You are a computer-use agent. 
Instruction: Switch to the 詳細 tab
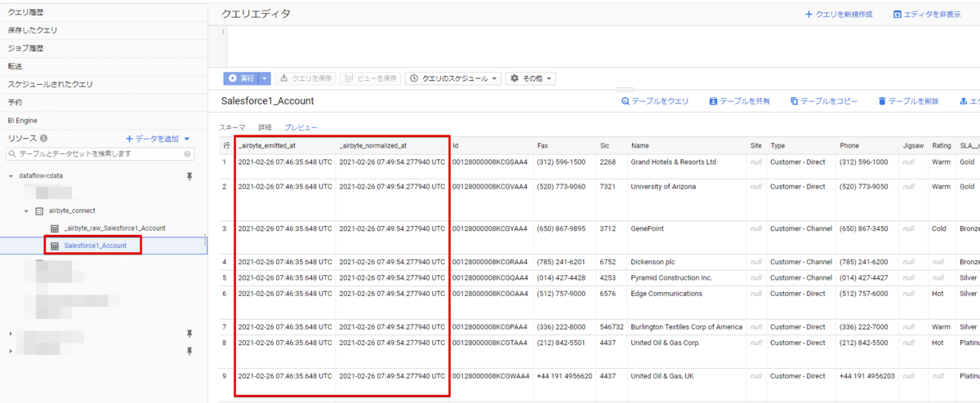(x=265, y=128)
